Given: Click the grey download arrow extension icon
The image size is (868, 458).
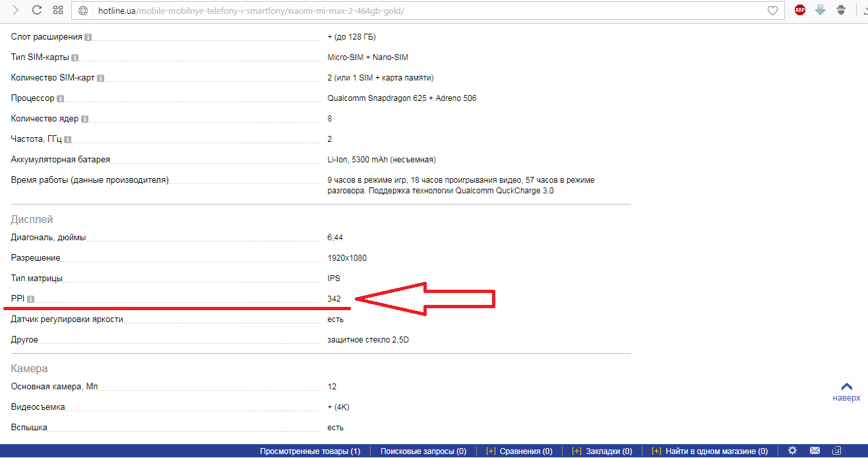Looking at the screenshot, I should pos(821,10).
